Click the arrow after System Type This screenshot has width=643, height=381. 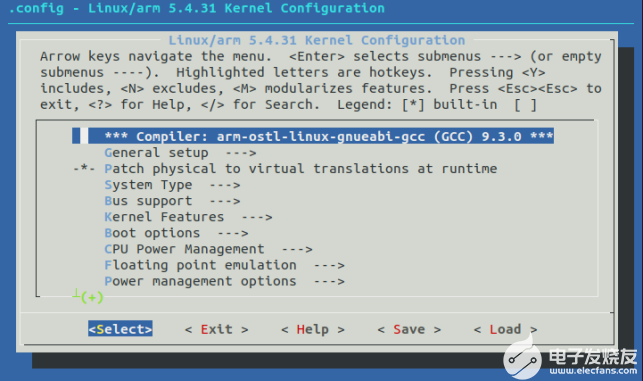225,185
